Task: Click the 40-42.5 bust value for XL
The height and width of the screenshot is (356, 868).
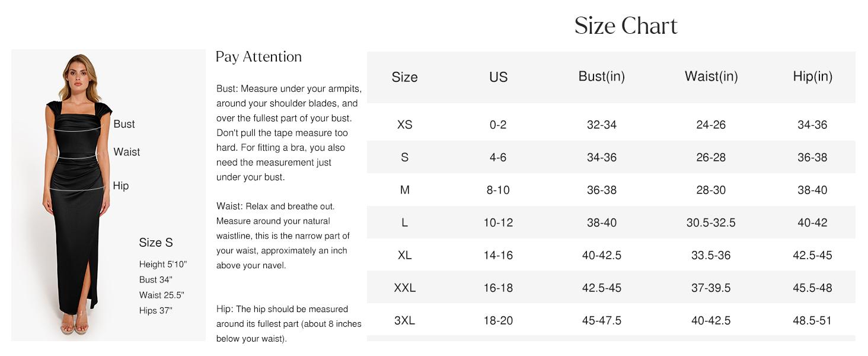Action: [x=602, y=255]
